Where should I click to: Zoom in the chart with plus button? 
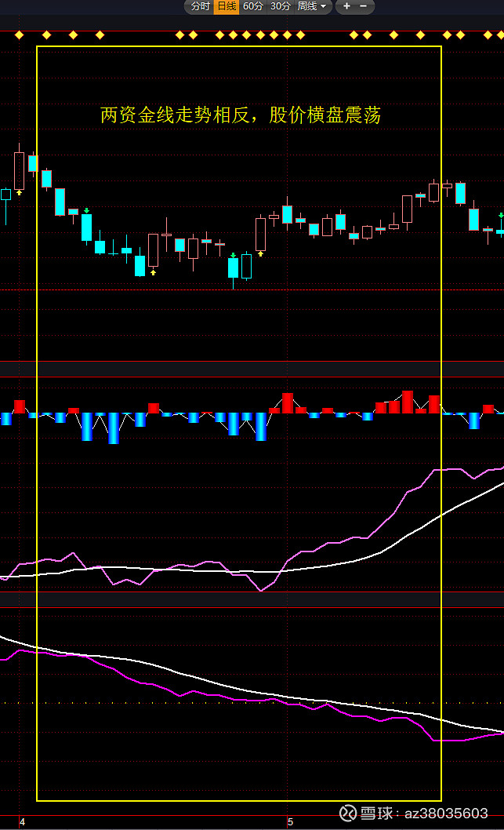[347, 6]
